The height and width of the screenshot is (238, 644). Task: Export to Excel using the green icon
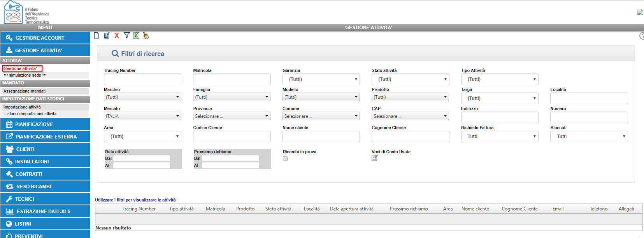click(136, 35)
